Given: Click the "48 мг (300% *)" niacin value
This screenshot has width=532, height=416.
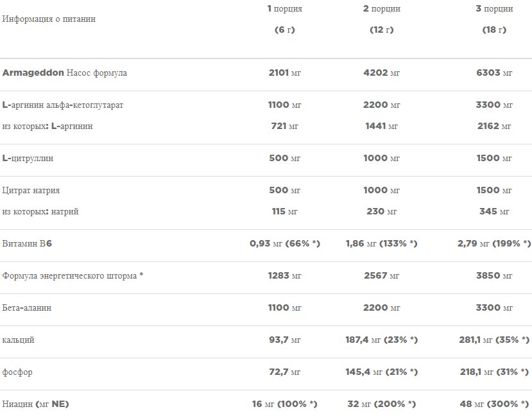Looking at the screenshot, I should coord(493,404).
